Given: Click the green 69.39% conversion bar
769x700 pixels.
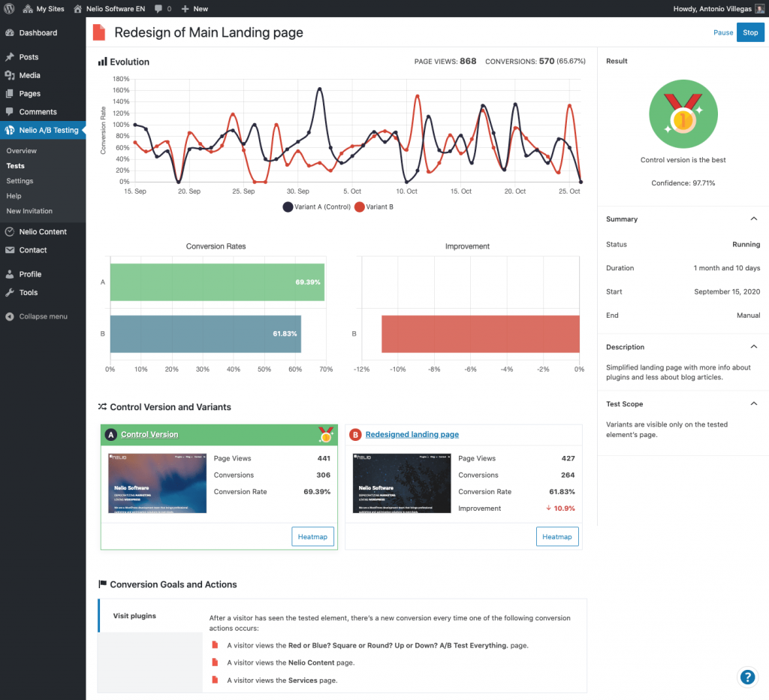Looking at the screenshot, I should pyautogui.click(x=217, y=282).
